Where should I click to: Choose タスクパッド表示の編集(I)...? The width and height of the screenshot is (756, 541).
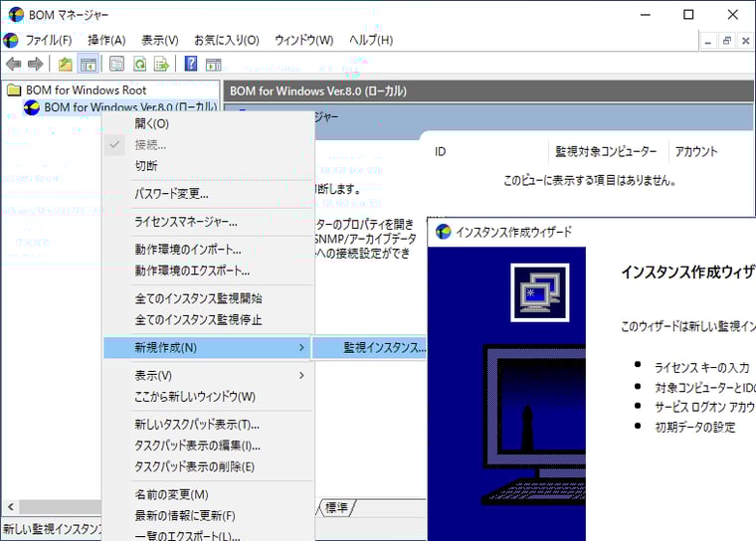tap(208, 446)
